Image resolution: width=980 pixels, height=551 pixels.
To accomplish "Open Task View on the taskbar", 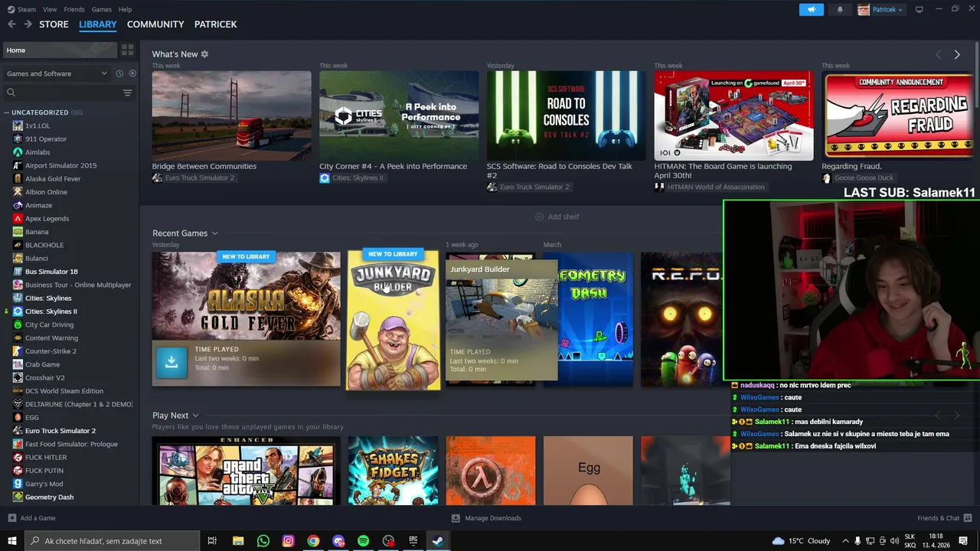I will pos(212,541).
